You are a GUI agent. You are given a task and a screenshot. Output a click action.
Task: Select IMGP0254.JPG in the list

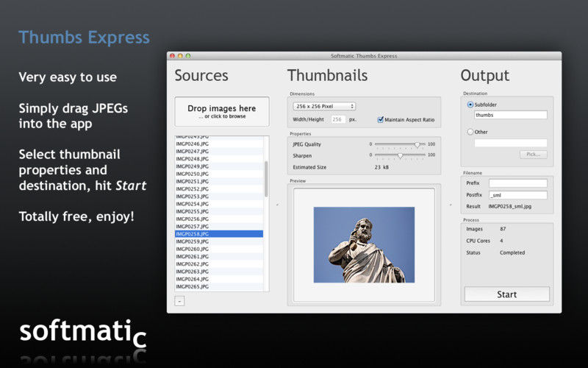pos(219,204)
